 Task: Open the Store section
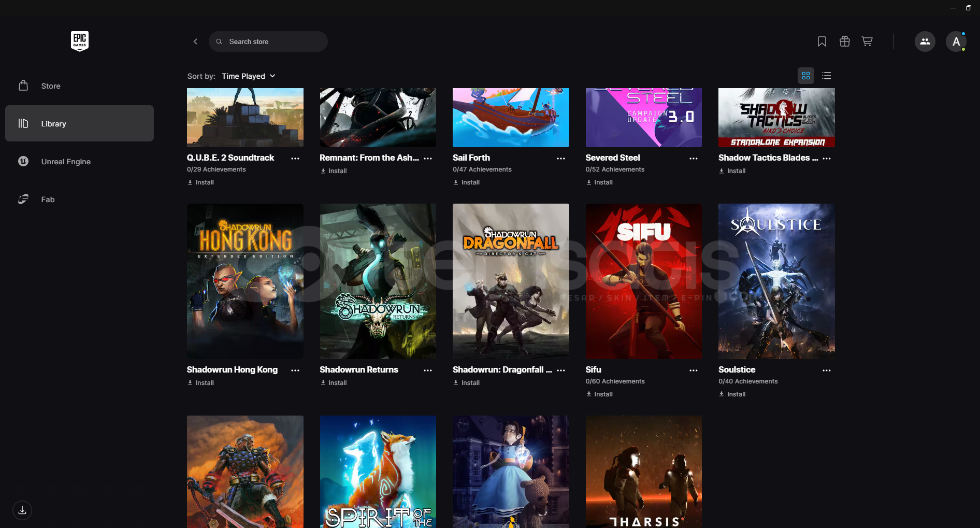tap(79, 86)
